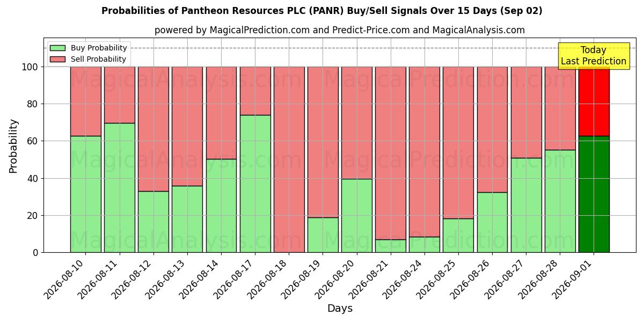Screen dimensions: 644x322
Task: Click the yellow 'Today Last Prediction' box
Action: pyautogui.click(x=594, y=56)
